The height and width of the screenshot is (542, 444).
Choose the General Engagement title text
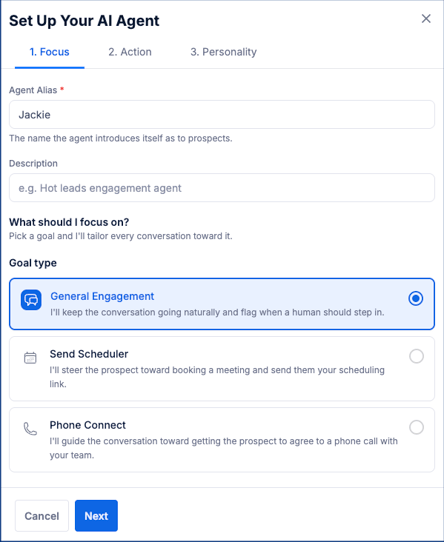tap(102, 296)
